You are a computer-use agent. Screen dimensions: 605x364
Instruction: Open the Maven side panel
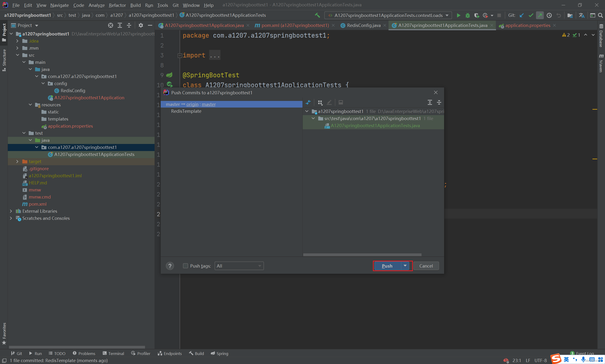601,63
